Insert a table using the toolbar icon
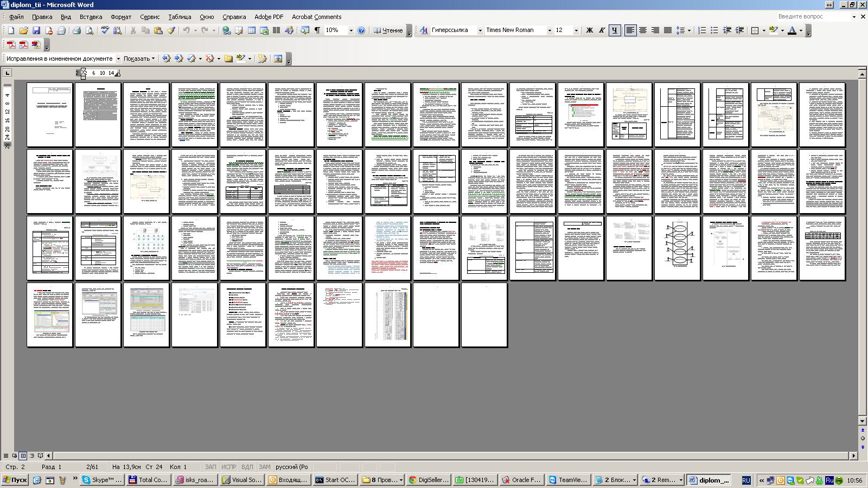The image size is (868, 488). (x=252, y=30)
